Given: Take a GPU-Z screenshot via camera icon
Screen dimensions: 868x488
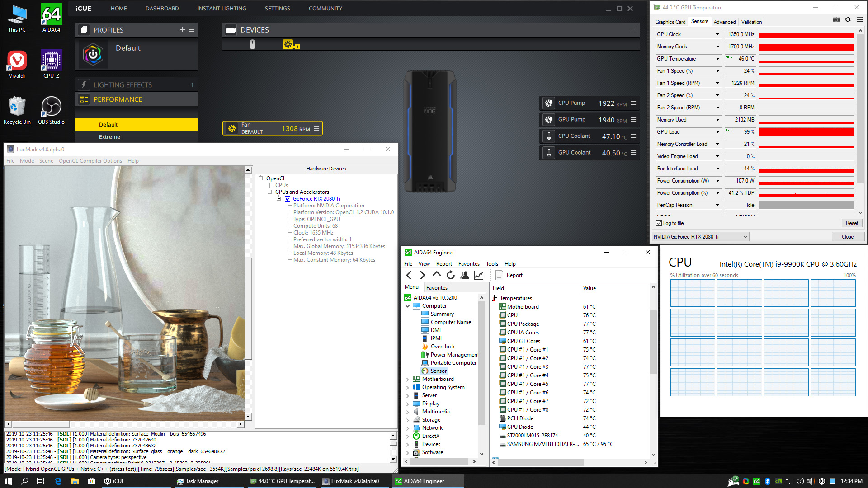Looking at the screenshot, I should point(836,19).
